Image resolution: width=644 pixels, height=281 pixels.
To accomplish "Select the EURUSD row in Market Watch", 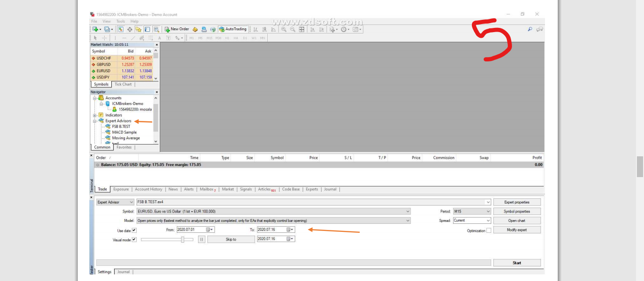I will point(122,71).
